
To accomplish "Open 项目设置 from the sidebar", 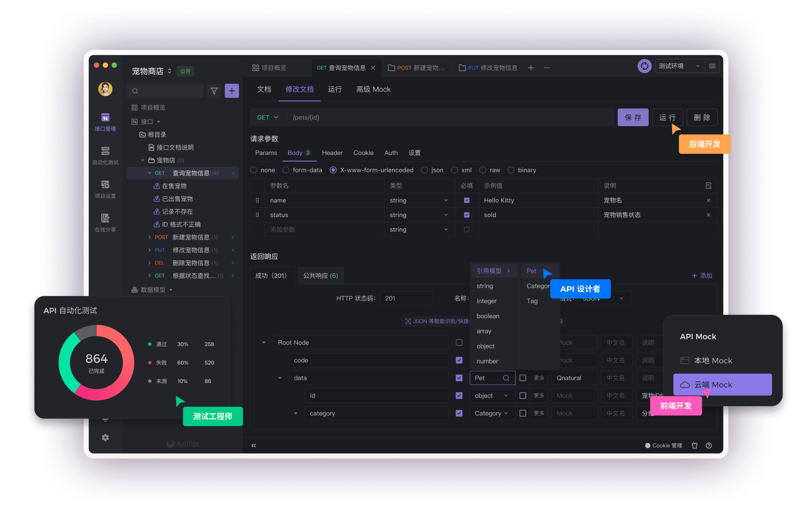I will pyautogui.click(x=106, y=189).
